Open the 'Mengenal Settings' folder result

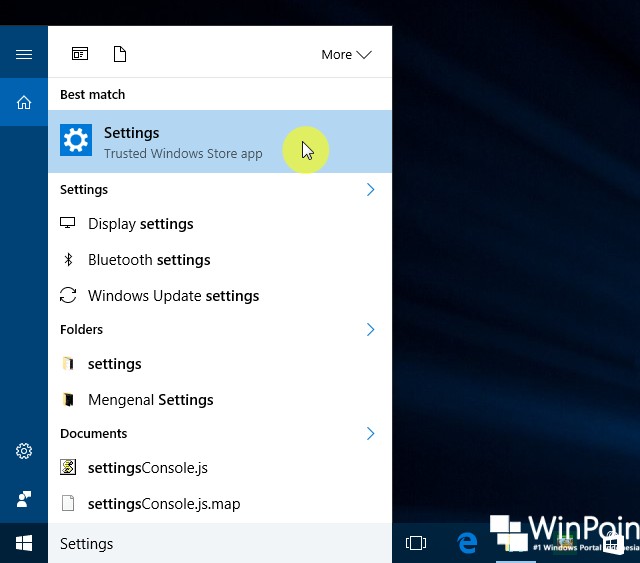(220, 400)
